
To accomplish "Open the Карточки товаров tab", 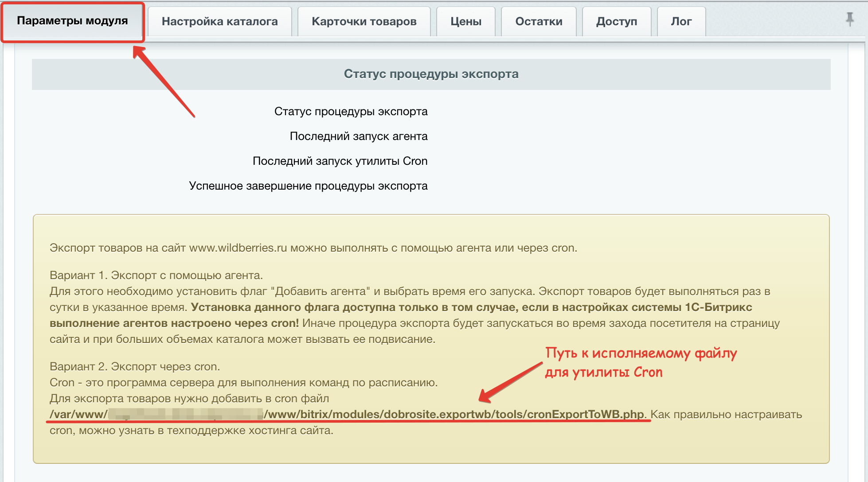I will [x=364, y=21].
